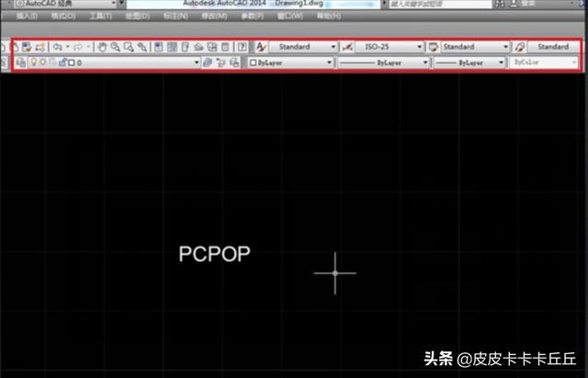Open the ISO-25 dimension style dropdown
588x378 pixels.
[389, 47]
